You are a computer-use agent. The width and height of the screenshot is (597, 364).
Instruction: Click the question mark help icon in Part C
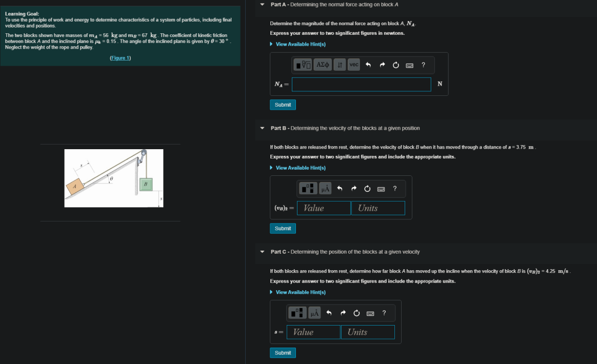coord(384,313)
